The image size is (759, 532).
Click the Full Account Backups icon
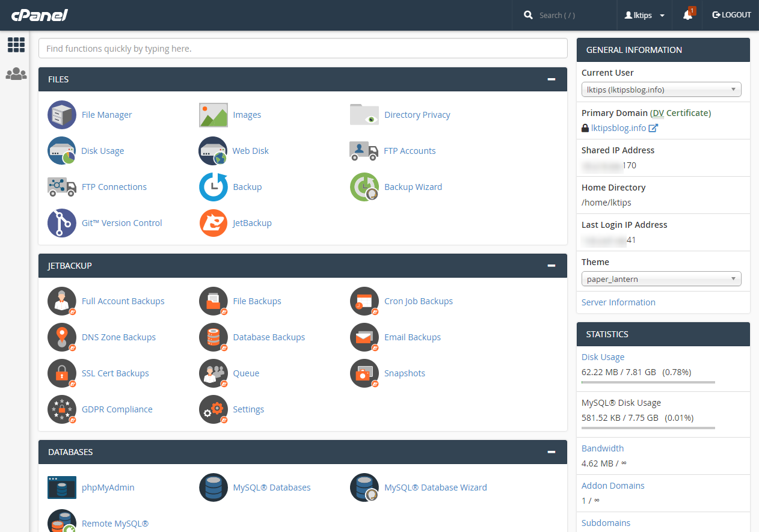(62, 301)
